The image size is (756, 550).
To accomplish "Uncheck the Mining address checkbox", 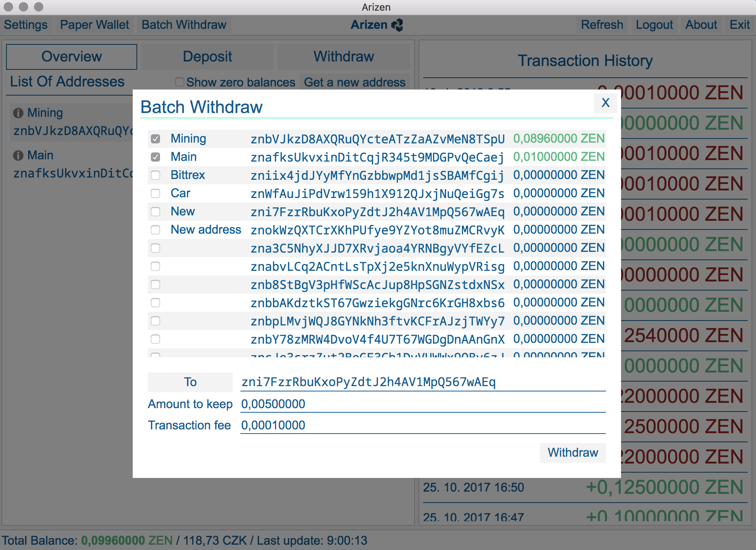I will click(155, 139).
